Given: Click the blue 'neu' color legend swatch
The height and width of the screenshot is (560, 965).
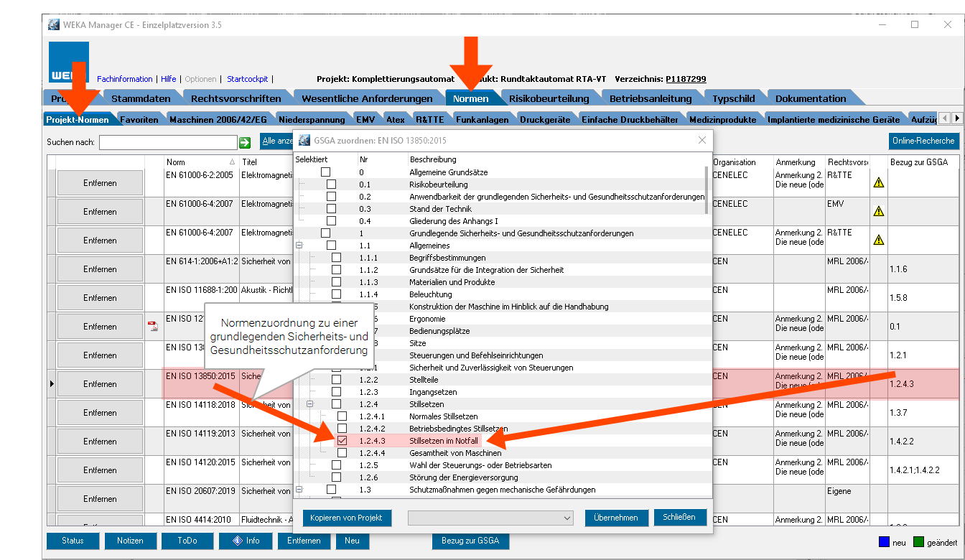Looking at the screenshot, I should [x=885, y=542].
